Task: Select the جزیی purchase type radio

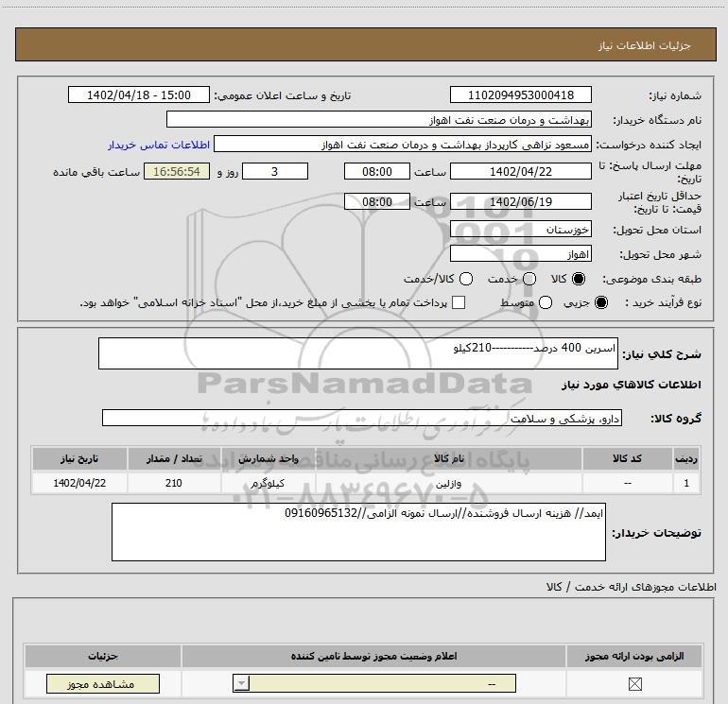Action: coord(600,302)
